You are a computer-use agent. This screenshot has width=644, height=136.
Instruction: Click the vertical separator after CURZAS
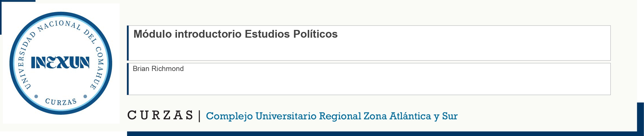click(x=199, y=116)
